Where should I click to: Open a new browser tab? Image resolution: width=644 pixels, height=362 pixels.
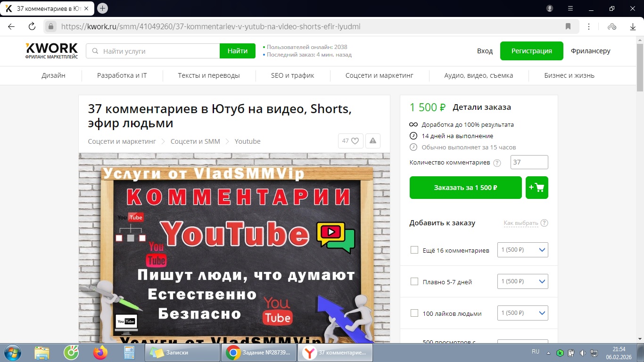point(102,8)
